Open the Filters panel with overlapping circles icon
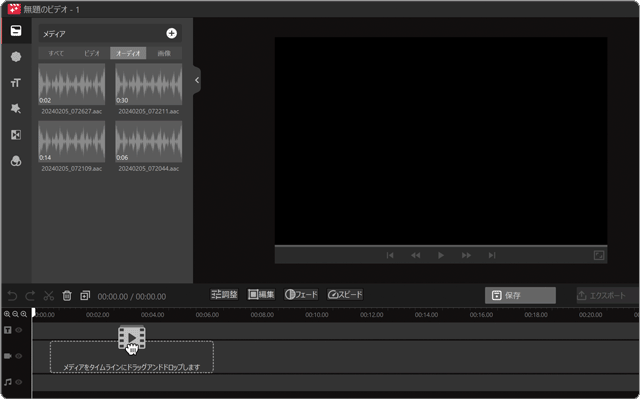The height and width of the screenshot is (400, 640). coord(15,160)
